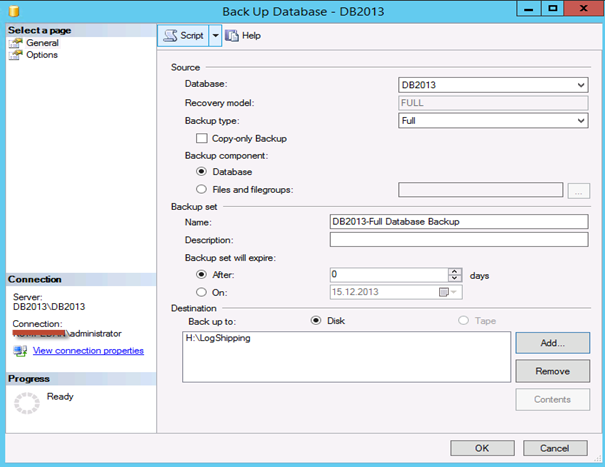The height and width of the screenshot is (467, 605).
Task: Expand the Database dropdown showing DB2013
Action: point(581,84)
